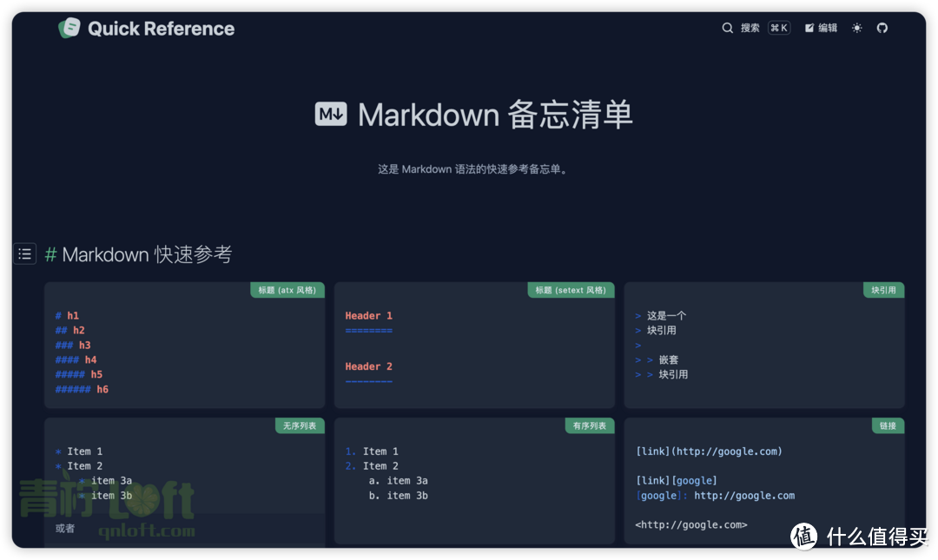The height and width of the screenshot is (560, 938).
Task: Click '2. Item 2' in 有序列表 card
Action: (372, 466)
